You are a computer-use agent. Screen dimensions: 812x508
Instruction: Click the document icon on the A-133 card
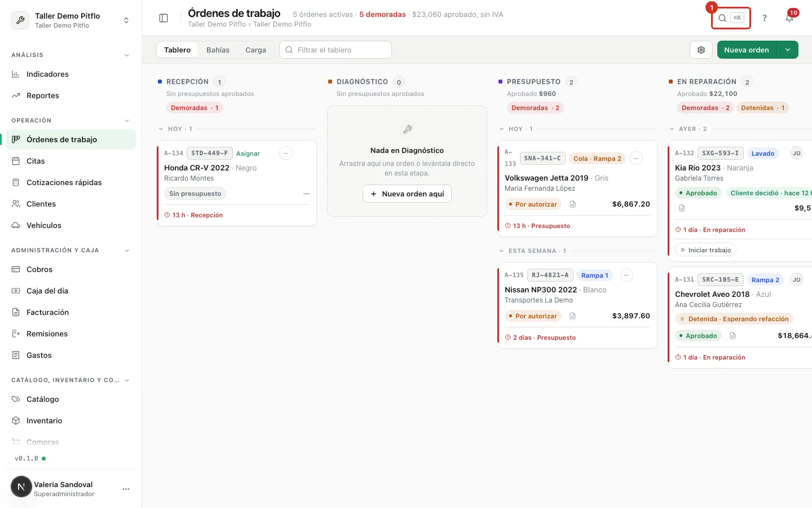tap(572, 204)
